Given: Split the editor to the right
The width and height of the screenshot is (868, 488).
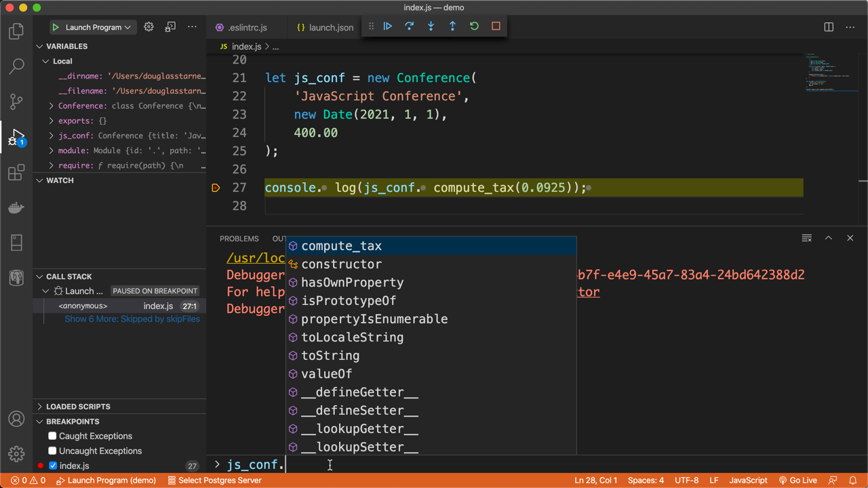Looking at the screenshot, I should click(829, 27).
